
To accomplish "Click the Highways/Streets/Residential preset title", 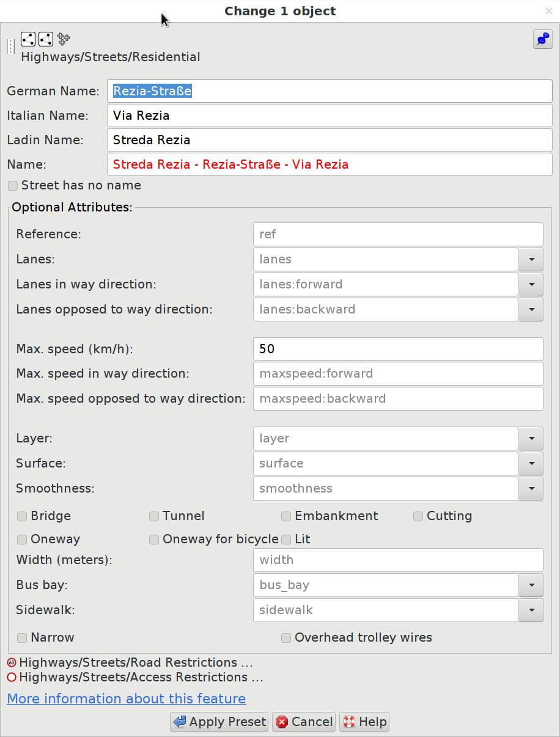I will 111,57.
